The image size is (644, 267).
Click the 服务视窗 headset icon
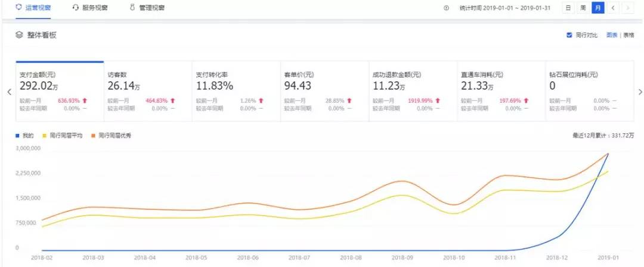coord(75,8)
